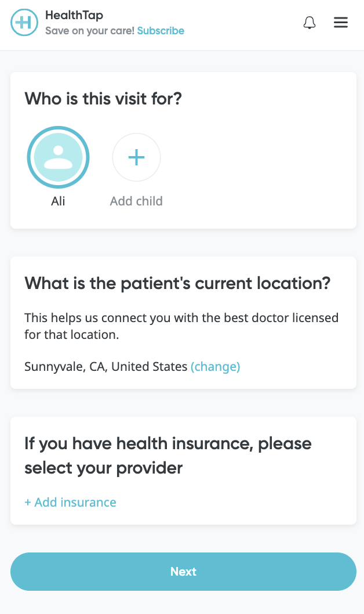Select the Ali name label
The height and width of the screenshot is (614, 364).
[x=58, y=201]
